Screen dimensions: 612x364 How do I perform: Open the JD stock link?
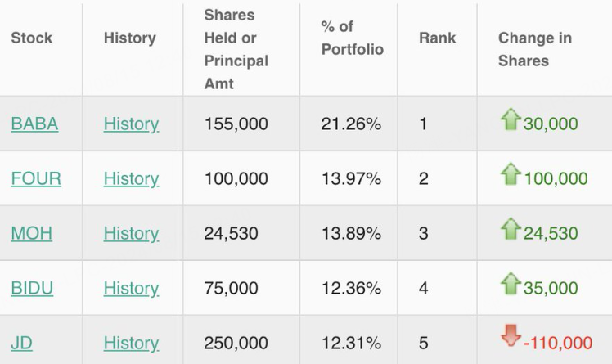pyautogui.click(x=21, y=344)
